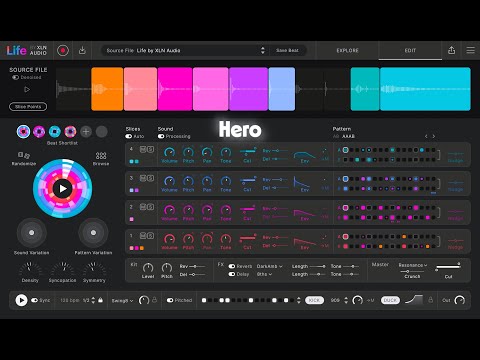The image size is (480, 360).
Task: Click the Pitch knob on track 3
Action: pos(188,181)
